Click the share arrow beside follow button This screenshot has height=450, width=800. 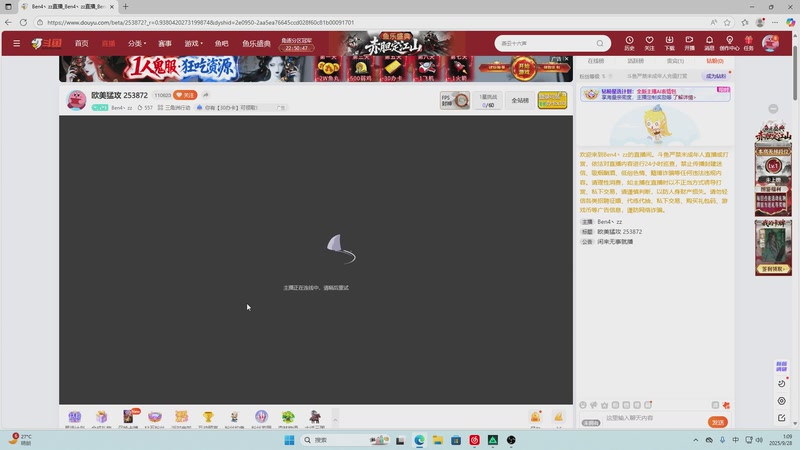(x=206, y=95)
